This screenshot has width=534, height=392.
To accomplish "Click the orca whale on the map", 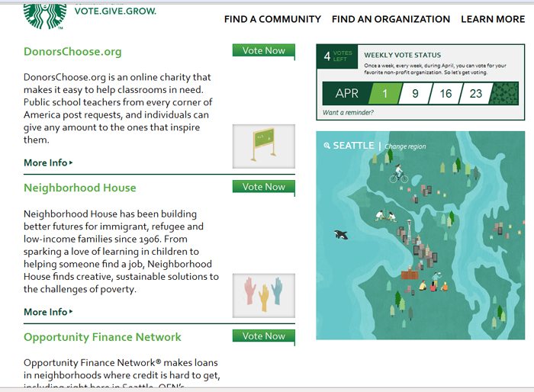I will 341,235.
